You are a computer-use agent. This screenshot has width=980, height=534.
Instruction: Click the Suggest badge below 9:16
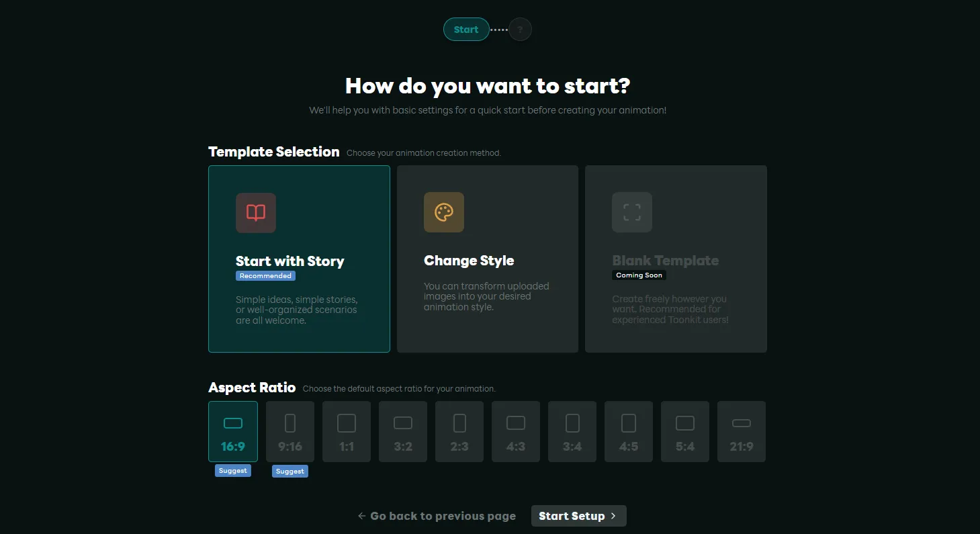[290, 472]
